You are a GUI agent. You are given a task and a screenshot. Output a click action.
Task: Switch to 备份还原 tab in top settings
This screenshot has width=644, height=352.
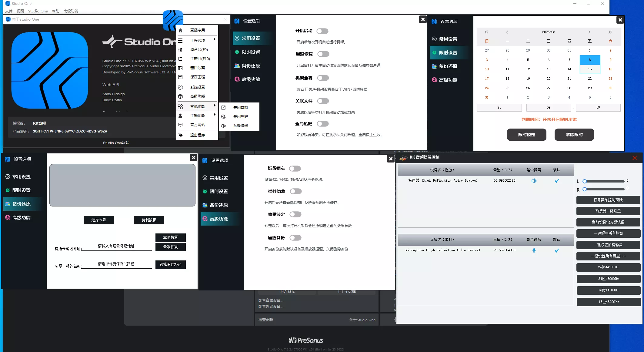point(251,66)
